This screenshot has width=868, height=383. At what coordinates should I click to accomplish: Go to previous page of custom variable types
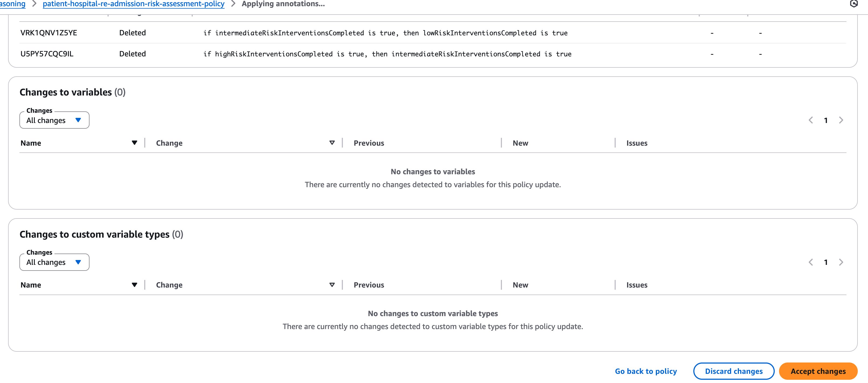[x=811, y=262]
